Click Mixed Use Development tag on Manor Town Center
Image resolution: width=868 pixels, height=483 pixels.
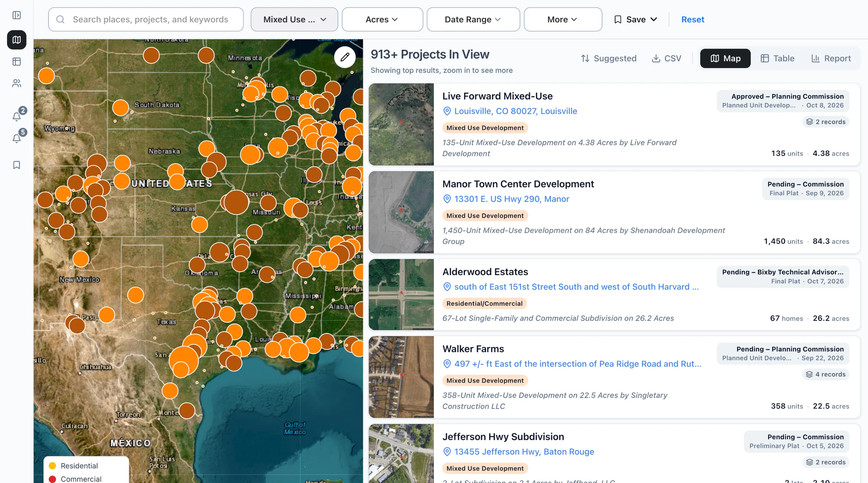pos(485,216)
